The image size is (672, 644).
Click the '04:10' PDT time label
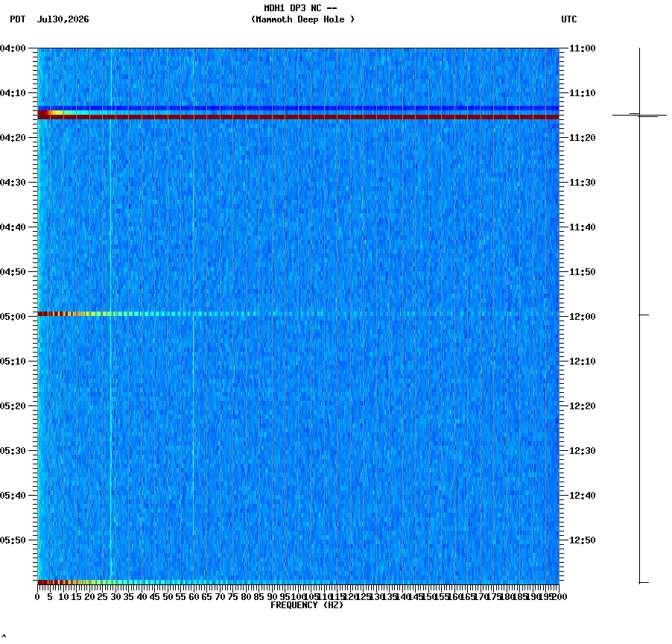point(13,93)
